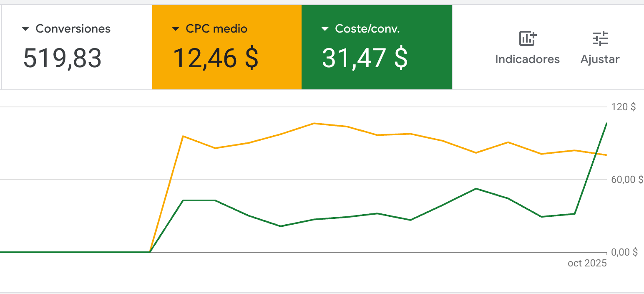The width and height of the screenshot is (644, 294).
Task: Click the yellow CPC medio trend line peak
Action: 315,124
